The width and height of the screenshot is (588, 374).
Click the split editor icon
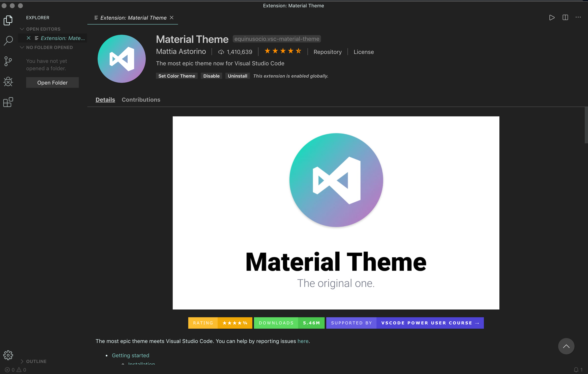click(x=565, y=18)
